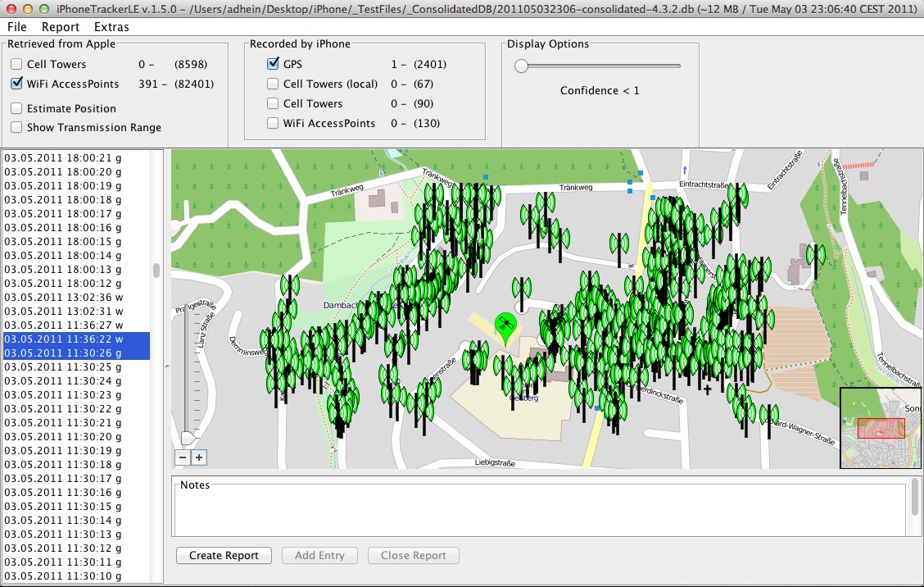Uncheck the GPS checkbox
The width and height of the screenshot is (924, 587).
(273, 64)
